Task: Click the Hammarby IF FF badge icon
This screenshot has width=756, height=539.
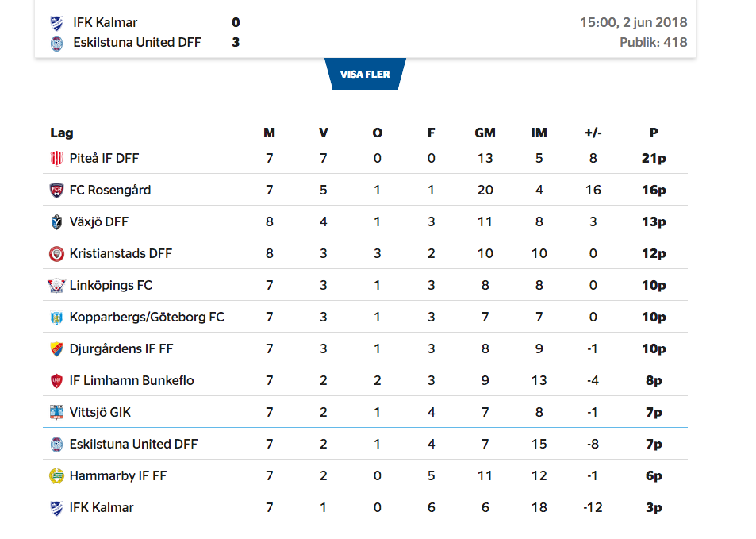Action: click(56, 476)
